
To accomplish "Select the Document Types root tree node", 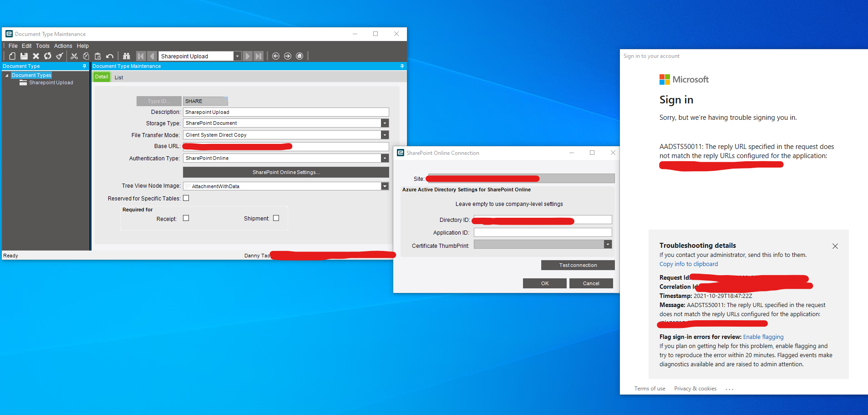I will coord(31,76).
